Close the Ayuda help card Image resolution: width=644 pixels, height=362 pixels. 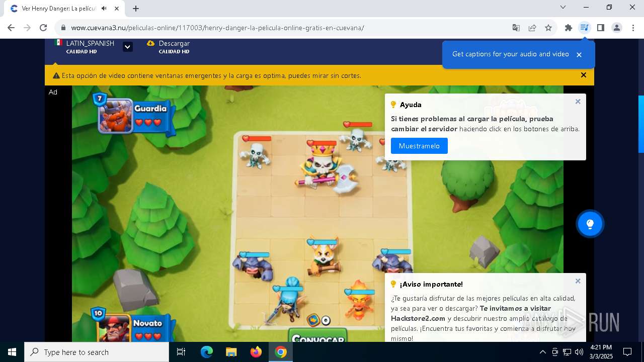[578, 102]
